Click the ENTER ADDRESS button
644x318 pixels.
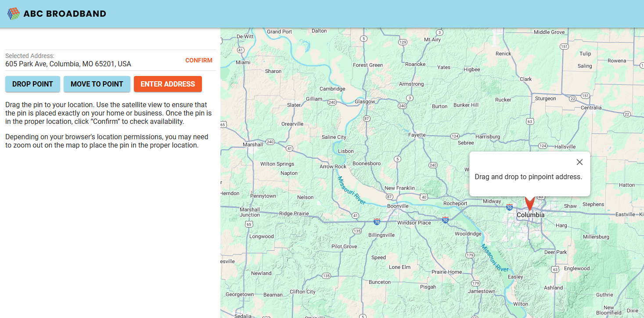click(x=168, y=84)
